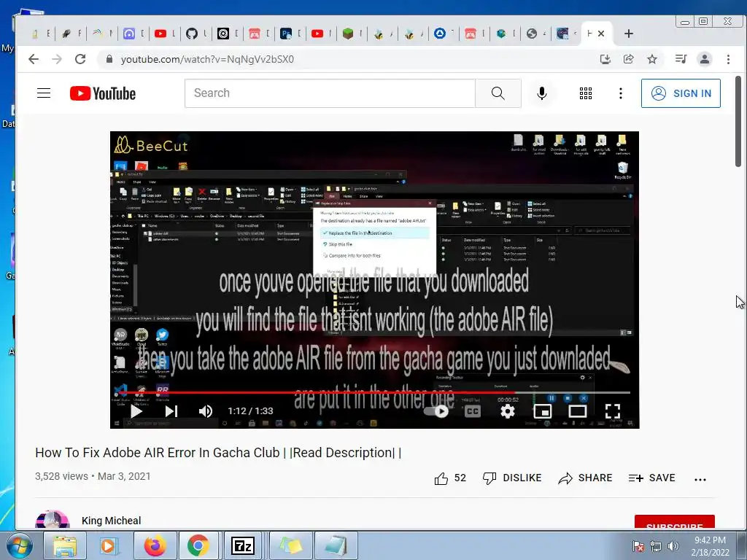Bookmark this tab with the star

point(652,59)
